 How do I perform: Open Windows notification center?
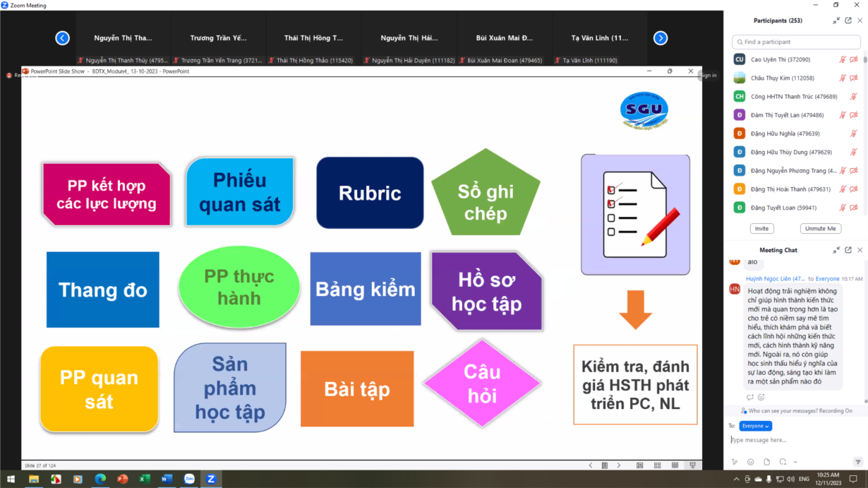tap(853, 479)
